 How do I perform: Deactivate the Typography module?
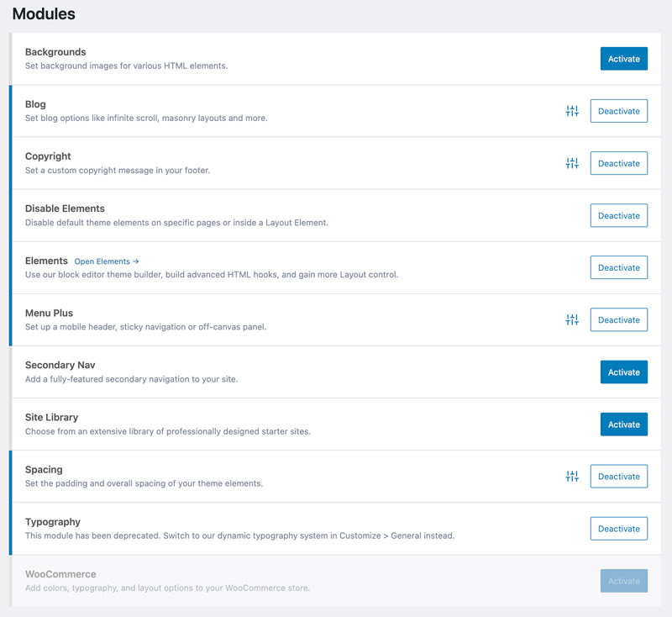coord(618,529)
